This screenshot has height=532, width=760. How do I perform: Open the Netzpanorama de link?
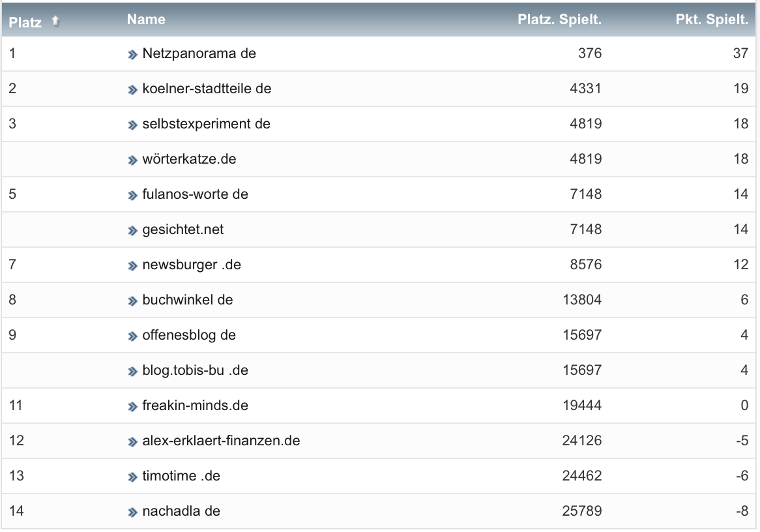tap(199, 53)
